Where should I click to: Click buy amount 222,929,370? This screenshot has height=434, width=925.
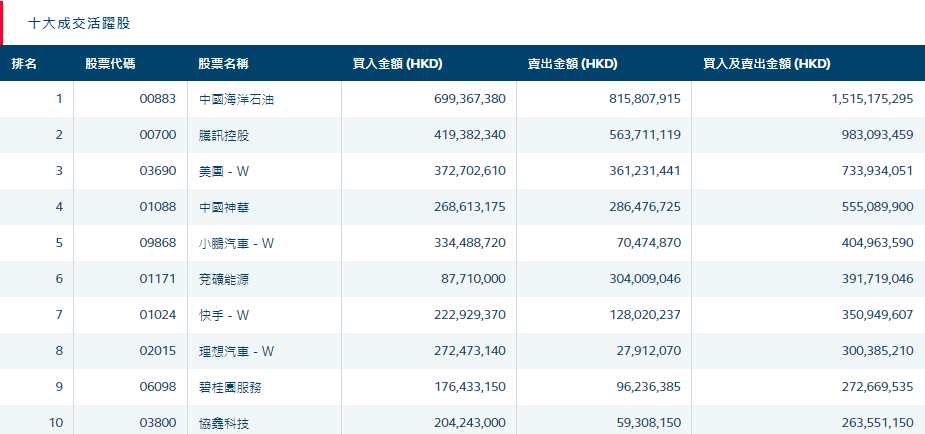[x=468, y=315]
